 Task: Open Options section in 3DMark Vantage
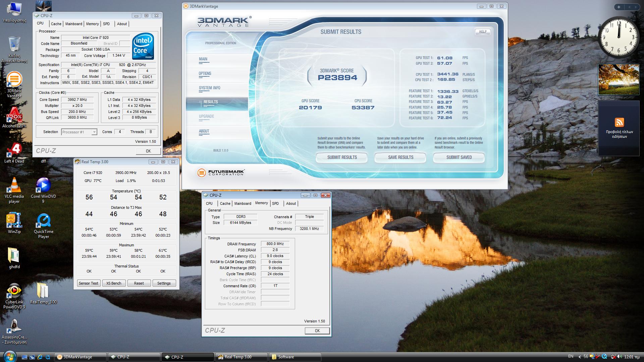coord(205,74)
